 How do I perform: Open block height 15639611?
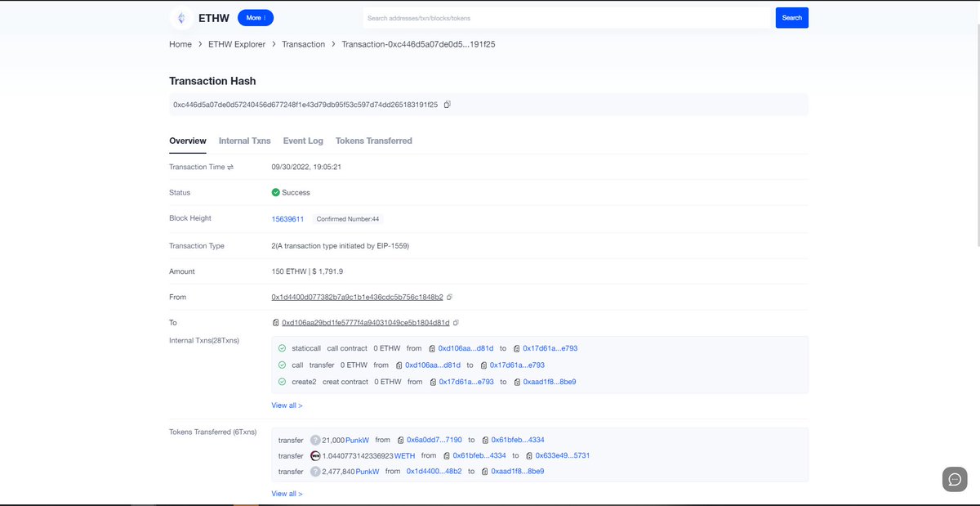pyautogui.click(x=287, y=219)
